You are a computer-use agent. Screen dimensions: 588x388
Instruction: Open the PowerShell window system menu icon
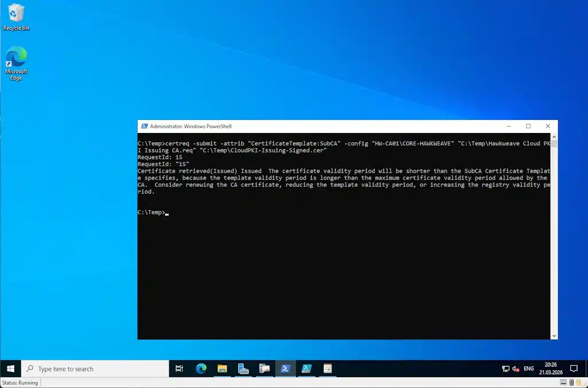coord(143,126)
